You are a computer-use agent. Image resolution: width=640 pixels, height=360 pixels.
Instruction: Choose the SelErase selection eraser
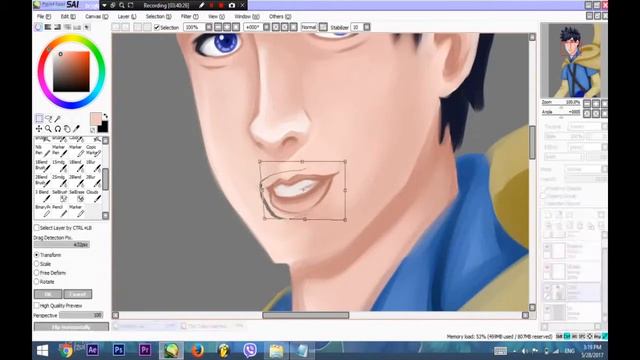coord(77,196)
